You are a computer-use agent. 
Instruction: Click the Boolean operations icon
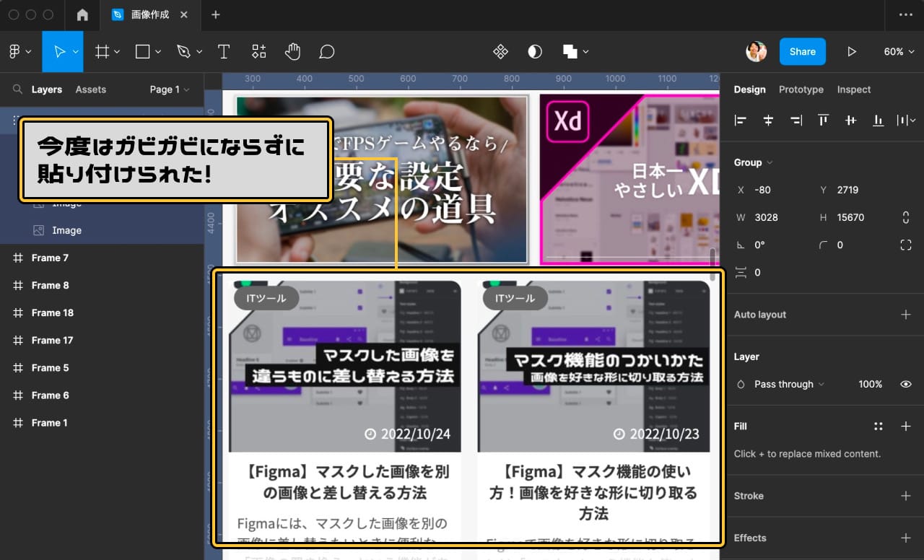570,52
